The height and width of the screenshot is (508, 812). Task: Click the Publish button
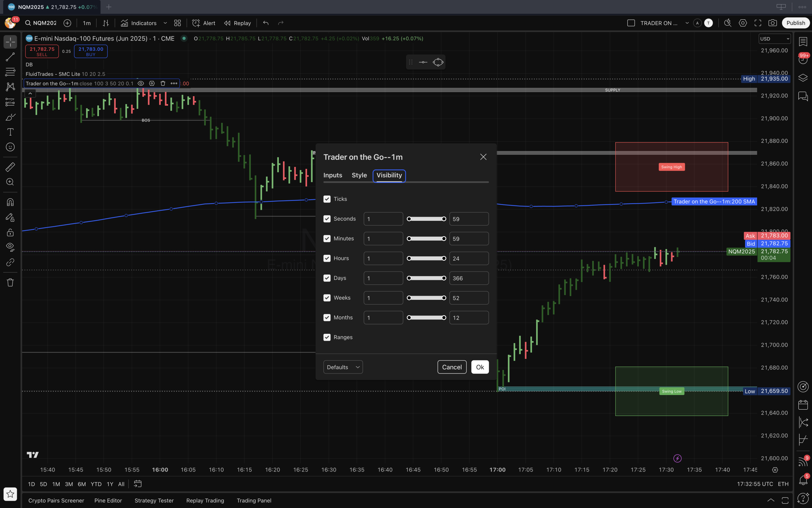pos(796,23)
